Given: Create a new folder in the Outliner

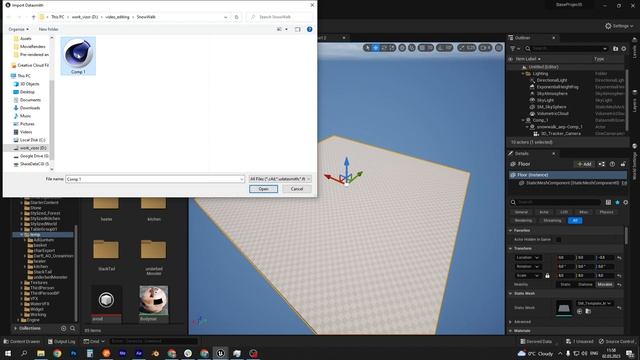Looking at the screenshot, I should [616, 49].
